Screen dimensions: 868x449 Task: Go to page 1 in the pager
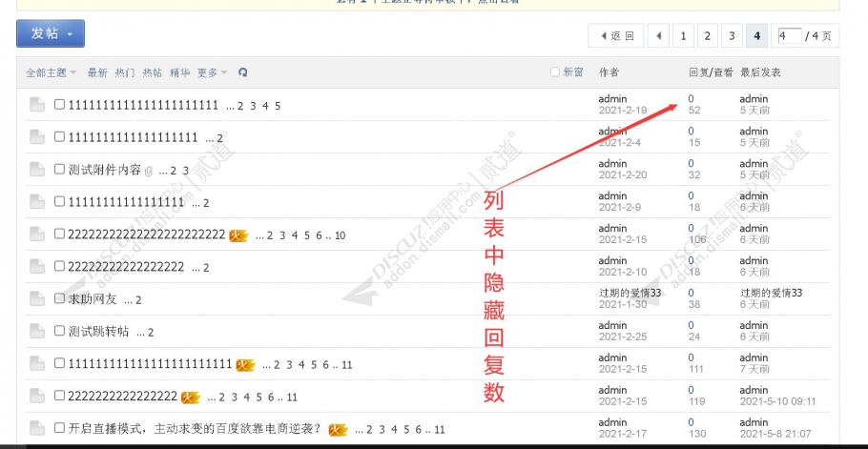click(x=683, y=36)
